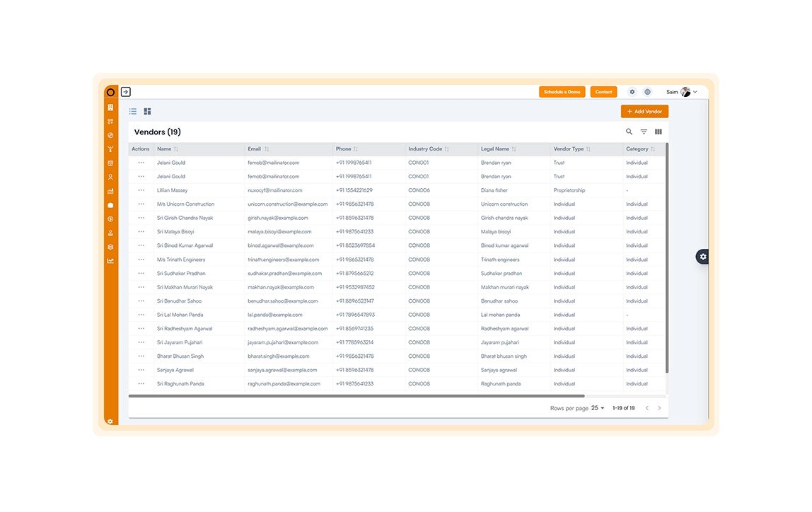Select the Sri Girish Chandra Nayak name cell
Image resolution: width=812 pixels, height=512 pixels.
coord(185,218)
